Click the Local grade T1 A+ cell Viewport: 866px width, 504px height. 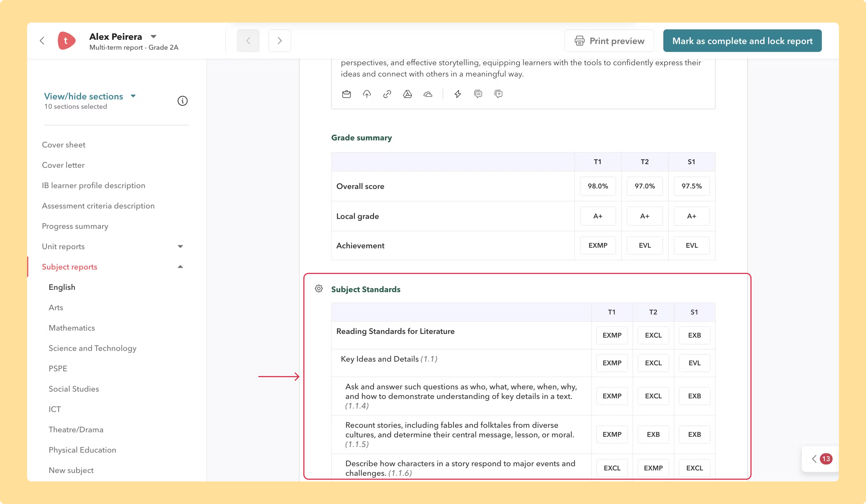(598, 216)
